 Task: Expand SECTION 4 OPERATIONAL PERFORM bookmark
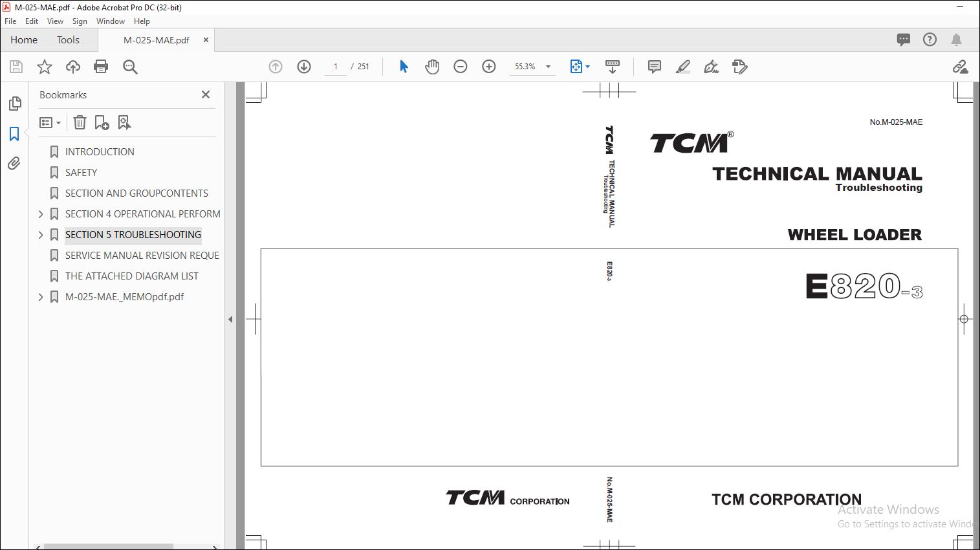[41, 214]
